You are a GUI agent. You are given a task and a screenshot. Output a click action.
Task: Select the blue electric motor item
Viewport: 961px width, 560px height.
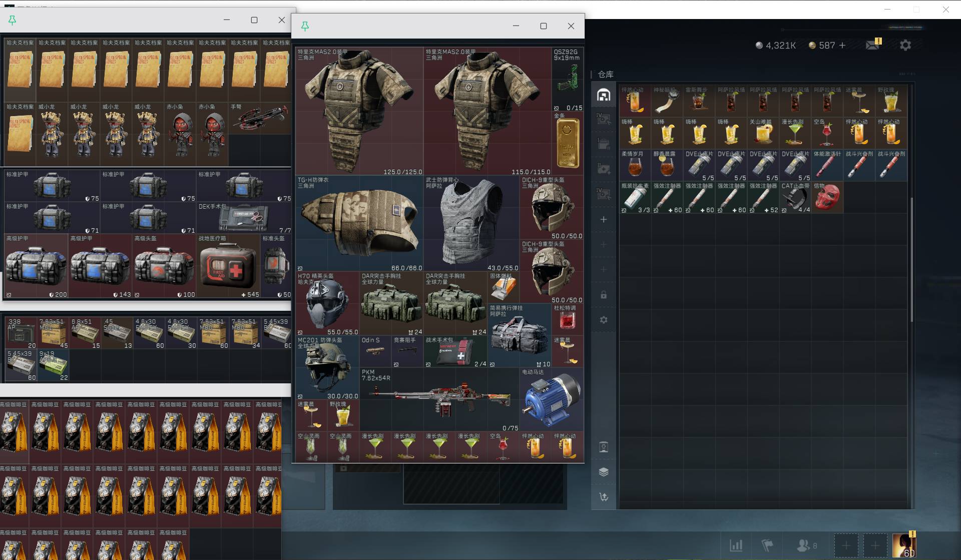click(x=551, y=399)
